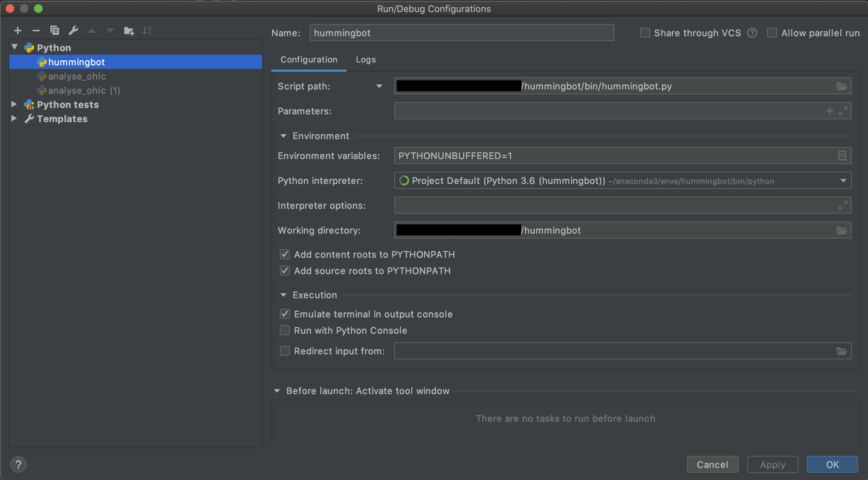
Task: Move configuration down with arrow icon
Action: coord(110,31)
